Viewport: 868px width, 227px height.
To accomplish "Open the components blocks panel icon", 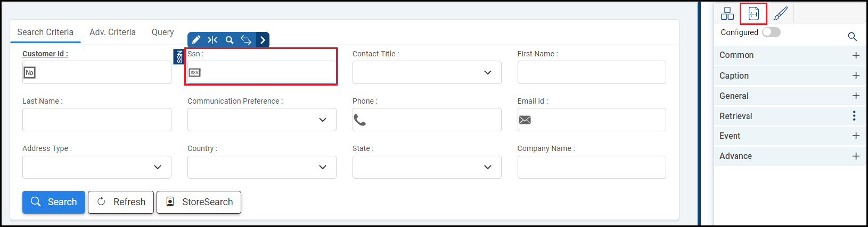I will click(727, 13).
